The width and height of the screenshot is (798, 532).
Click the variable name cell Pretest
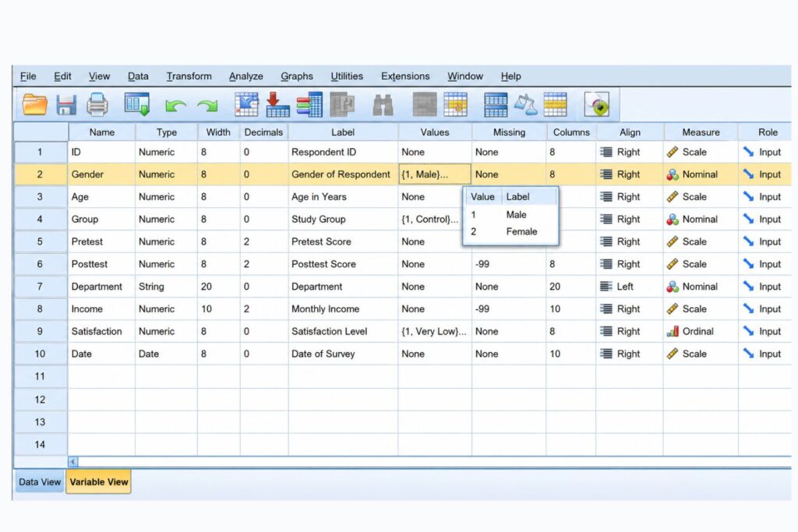coord(102,241)
